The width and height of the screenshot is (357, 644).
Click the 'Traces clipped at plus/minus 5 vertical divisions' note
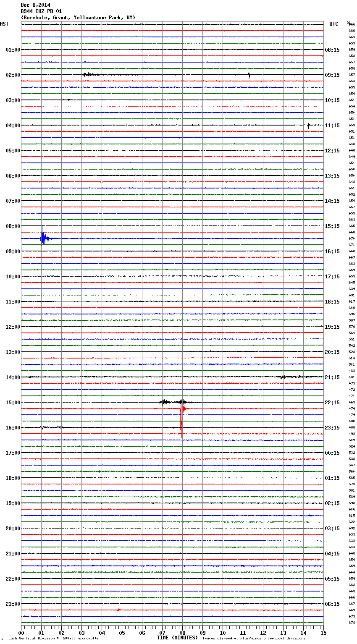tap(254, 638)
